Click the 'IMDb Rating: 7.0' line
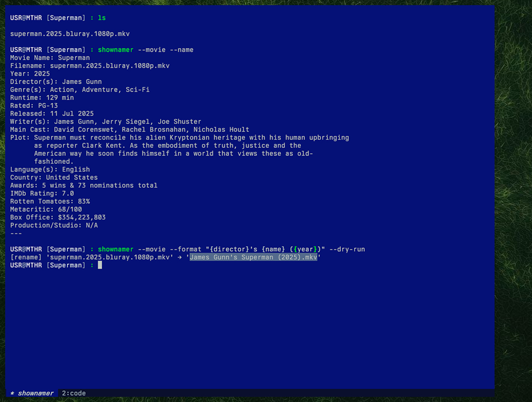Viewport: 532px width, 402px height. coord(42,193)
